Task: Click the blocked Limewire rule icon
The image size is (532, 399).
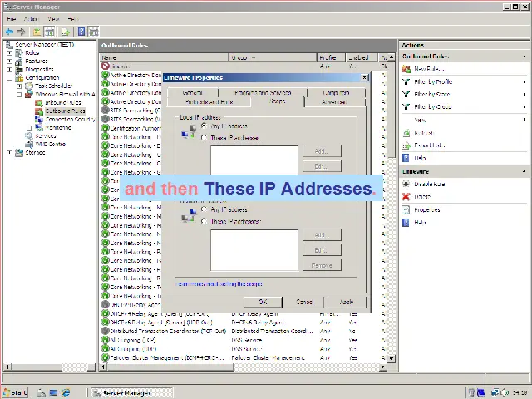Action: pos(106,66)
